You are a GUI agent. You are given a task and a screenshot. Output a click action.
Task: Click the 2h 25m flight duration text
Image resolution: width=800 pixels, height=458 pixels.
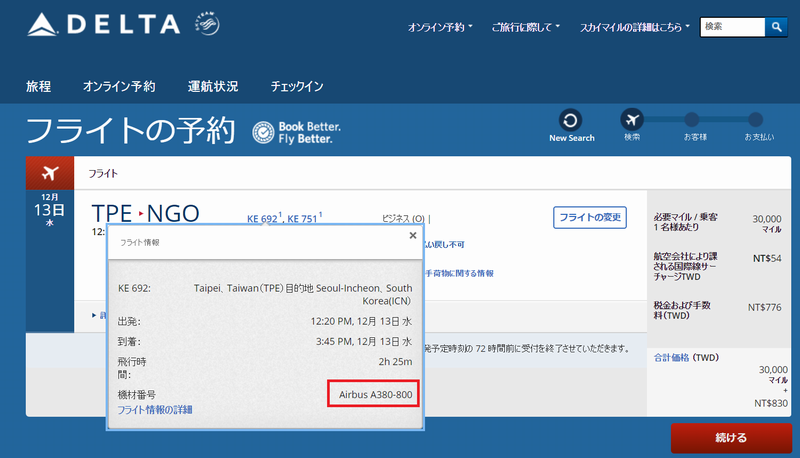[395, 362]
